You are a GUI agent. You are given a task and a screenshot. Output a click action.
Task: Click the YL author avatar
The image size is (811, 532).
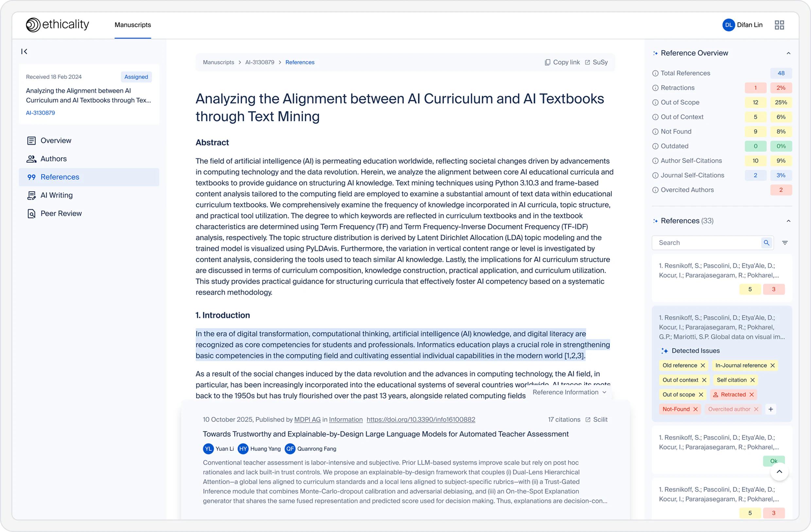208,449
